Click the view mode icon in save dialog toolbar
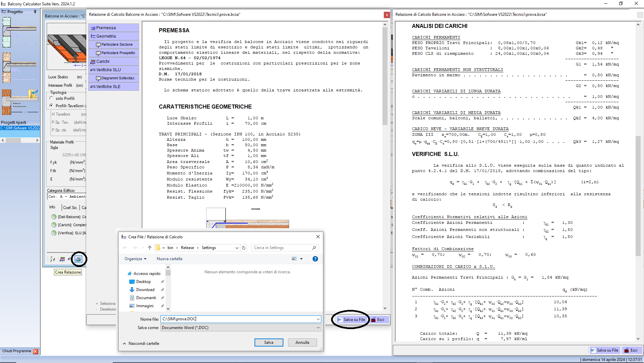The image size is (644, 363). coord(294,259)
